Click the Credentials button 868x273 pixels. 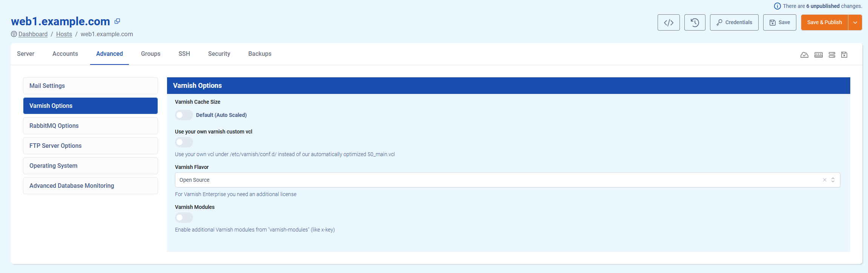pos(734,23)
